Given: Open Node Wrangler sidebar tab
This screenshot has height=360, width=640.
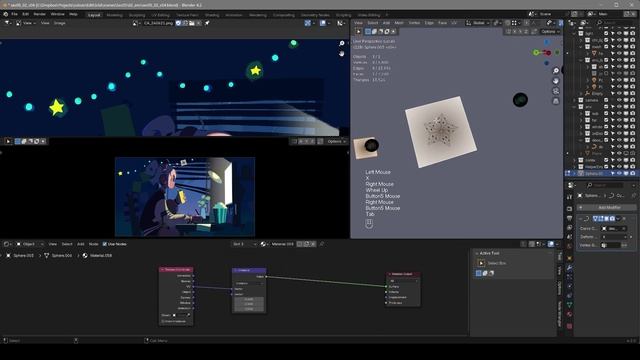Looking at the screenshot, I should 560,314.
